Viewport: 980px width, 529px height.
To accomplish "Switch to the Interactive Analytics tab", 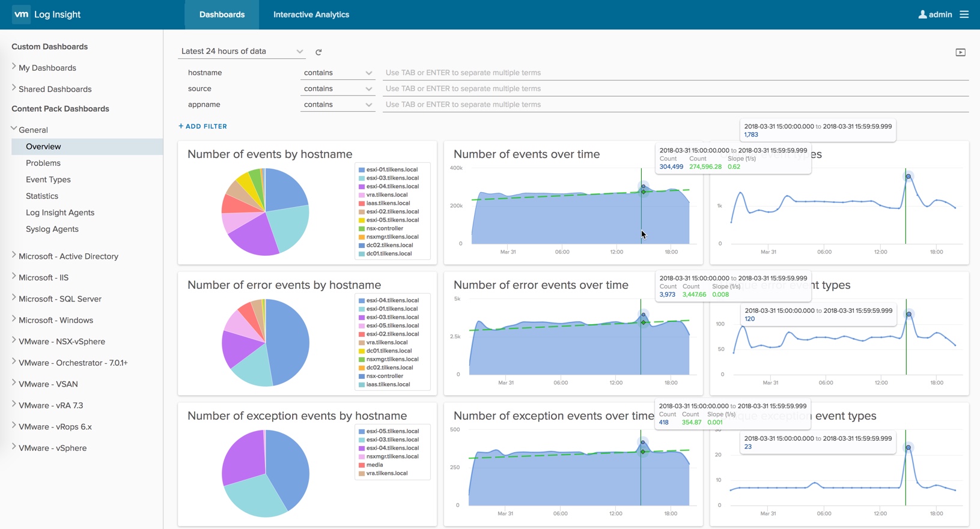I will click(x=311, y=14).
